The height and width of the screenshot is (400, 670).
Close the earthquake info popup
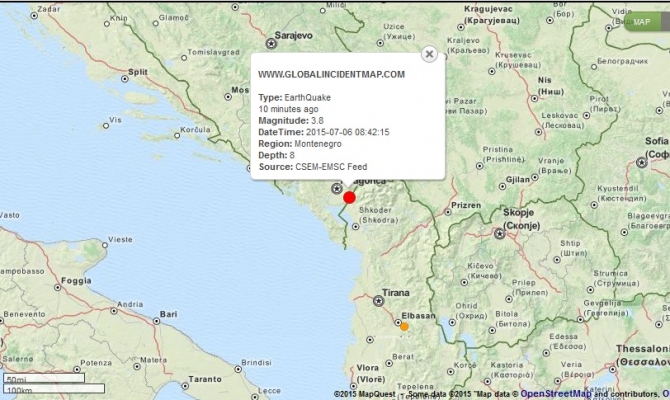pyautogui.click(x=429, y=54)
